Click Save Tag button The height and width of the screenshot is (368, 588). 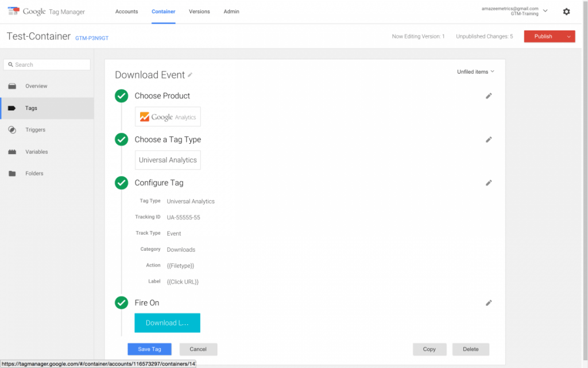[x=149, y=349]
